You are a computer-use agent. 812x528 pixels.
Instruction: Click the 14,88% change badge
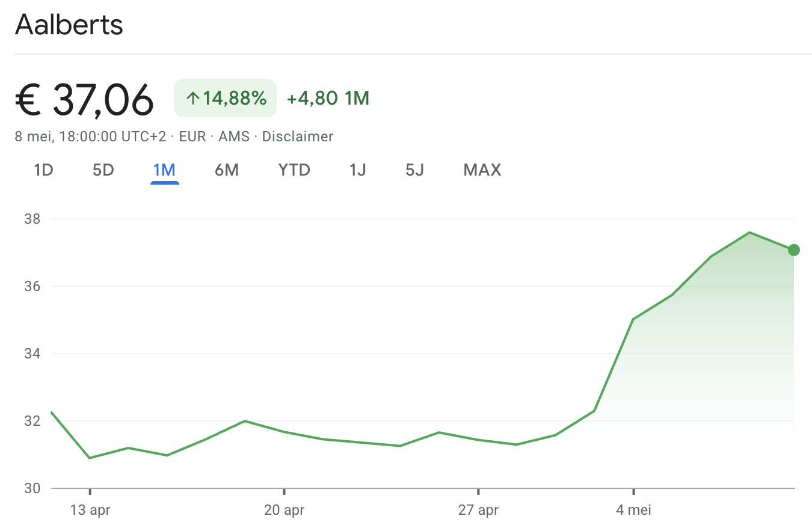pos(226,98)
